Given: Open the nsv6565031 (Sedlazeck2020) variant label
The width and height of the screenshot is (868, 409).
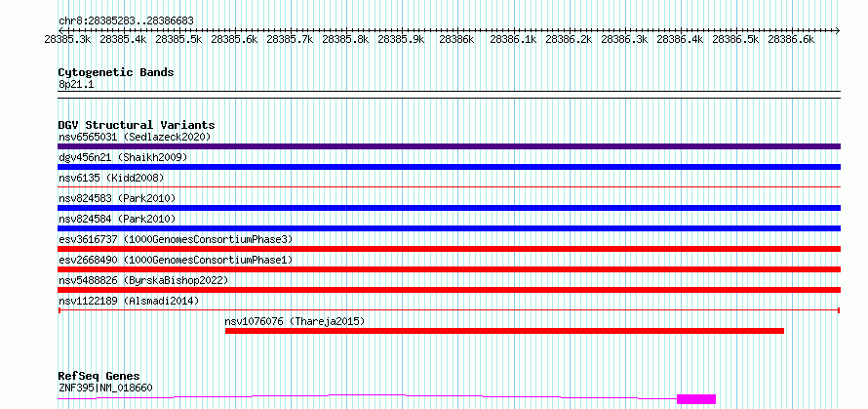Looking at the screenshot, I should 135,137.
